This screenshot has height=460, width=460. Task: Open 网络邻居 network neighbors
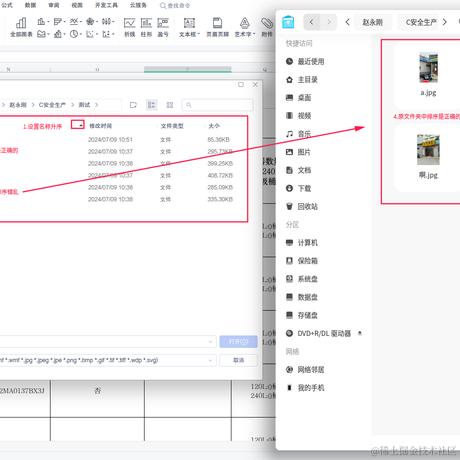(305, 369)
